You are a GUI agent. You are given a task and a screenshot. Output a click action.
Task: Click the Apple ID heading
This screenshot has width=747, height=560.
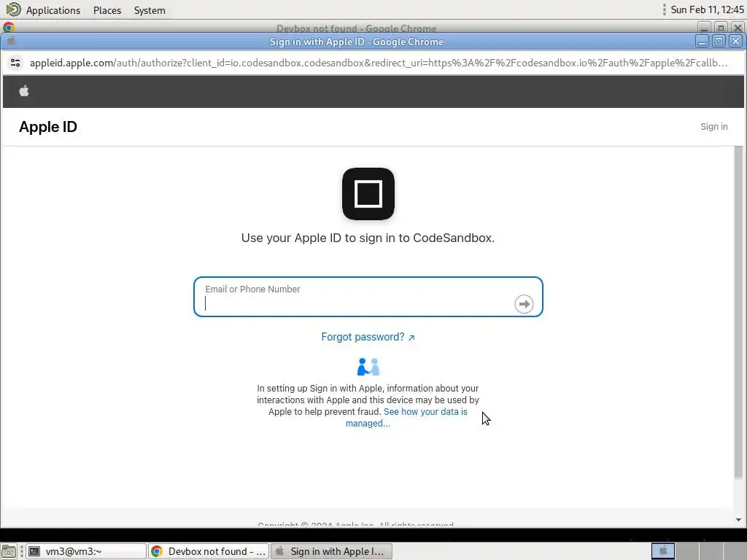tap(48, 127)
